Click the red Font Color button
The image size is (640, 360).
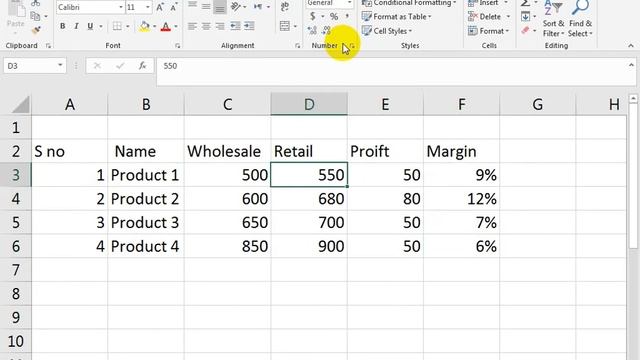[166, 27]
